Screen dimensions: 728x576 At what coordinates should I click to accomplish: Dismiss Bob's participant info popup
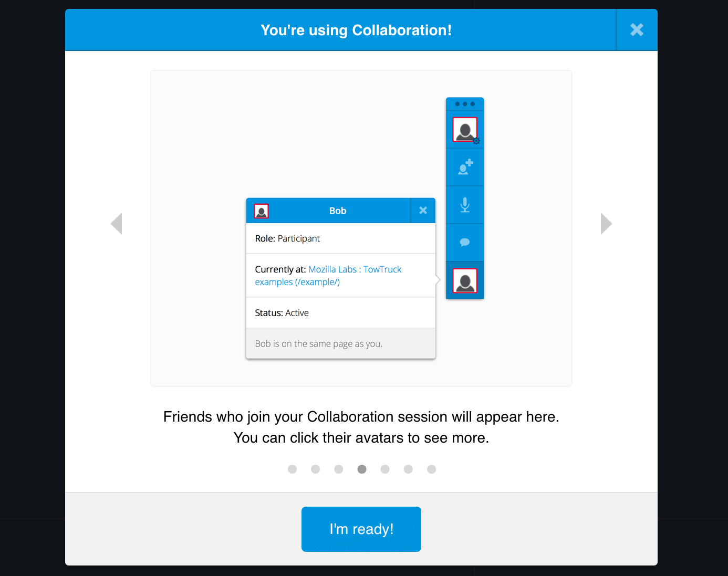pyautogui.click(x=423, y=211)
